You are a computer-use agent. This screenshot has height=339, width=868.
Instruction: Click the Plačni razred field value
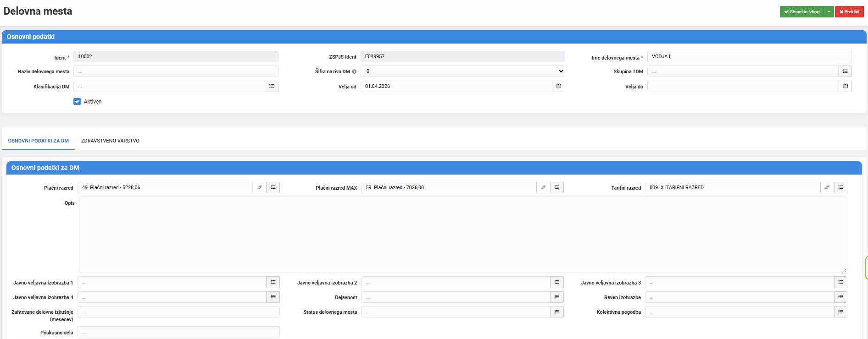coord(165,187)
